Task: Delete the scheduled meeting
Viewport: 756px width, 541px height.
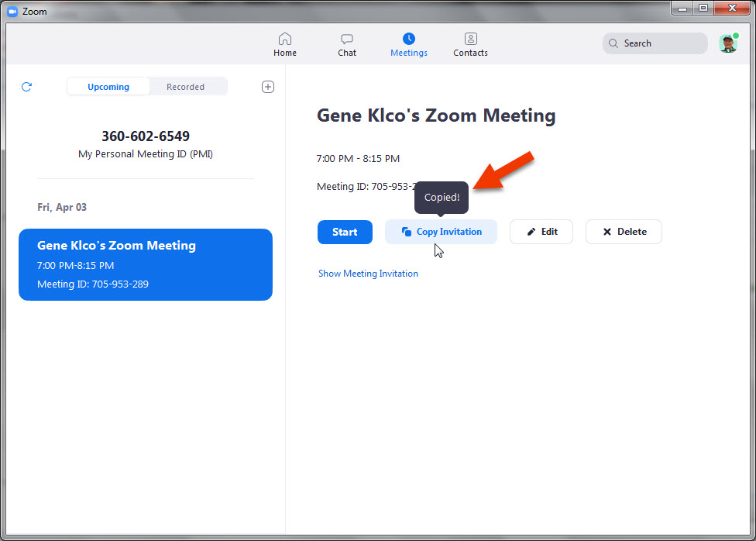Action: [624, 232]
